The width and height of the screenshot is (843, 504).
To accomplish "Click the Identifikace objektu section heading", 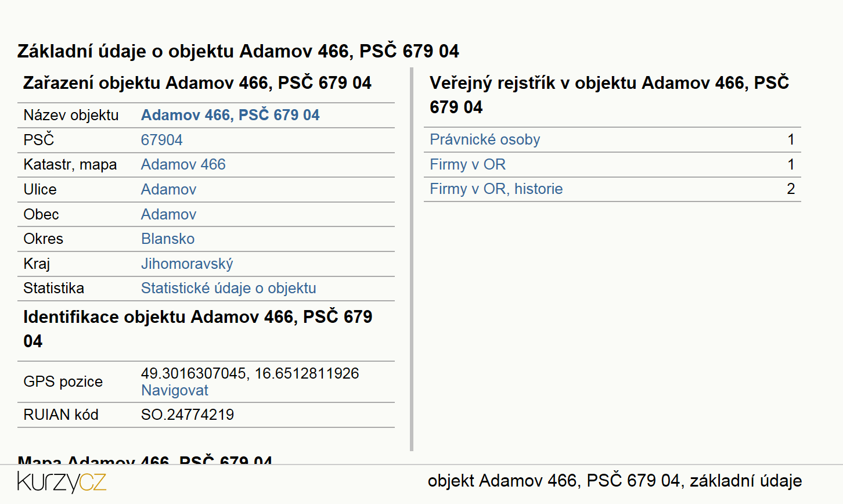I will 197,329.
